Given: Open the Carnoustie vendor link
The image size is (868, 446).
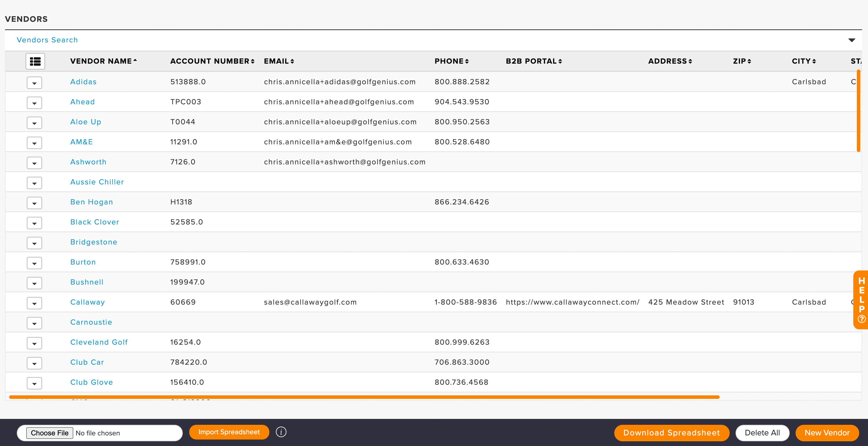Looking at the screenshot, I should click(91, 322).
